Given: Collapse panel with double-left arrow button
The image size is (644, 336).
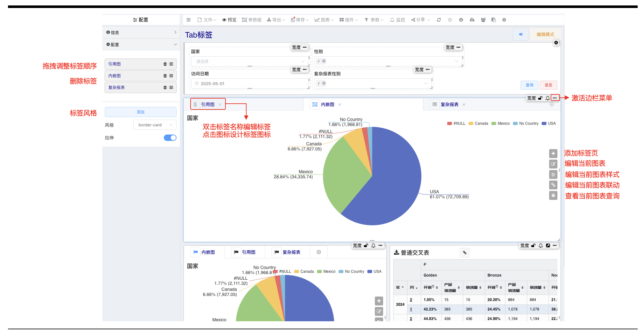Looking at the screenshot, I should click(x=521, y=34).
